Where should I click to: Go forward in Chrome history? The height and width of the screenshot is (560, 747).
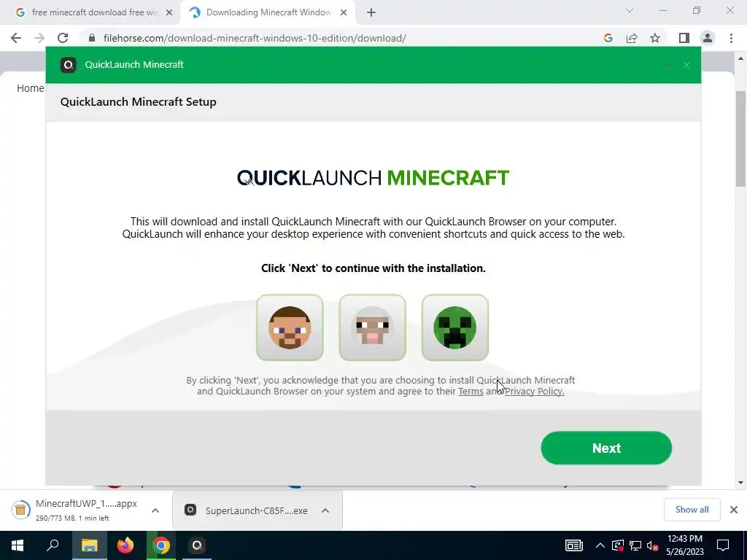point(39,38)
